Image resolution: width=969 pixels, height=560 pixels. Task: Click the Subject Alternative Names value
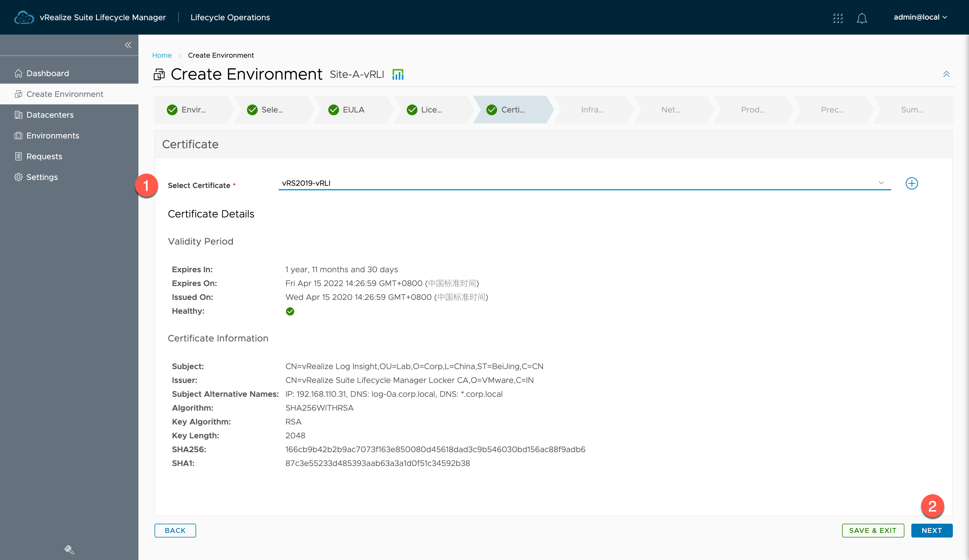394,394
